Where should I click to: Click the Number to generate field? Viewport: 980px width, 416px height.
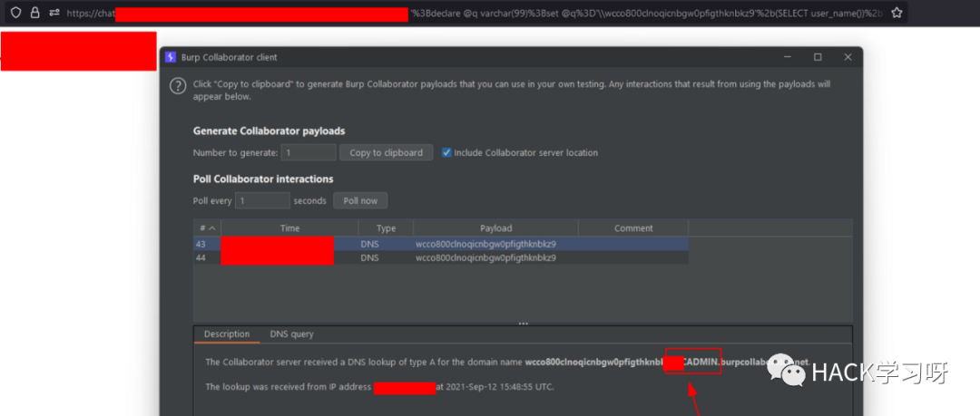tap(309, 152)
